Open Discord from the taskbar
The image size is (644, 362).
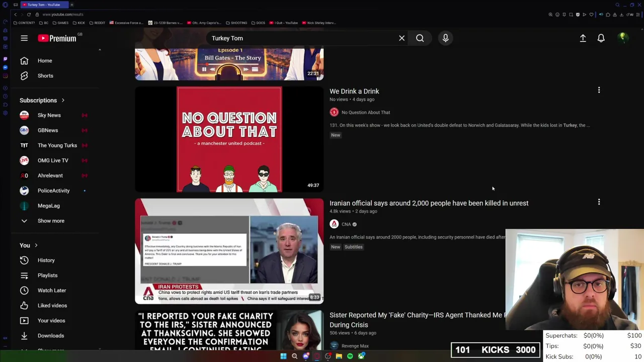(306, 356)
